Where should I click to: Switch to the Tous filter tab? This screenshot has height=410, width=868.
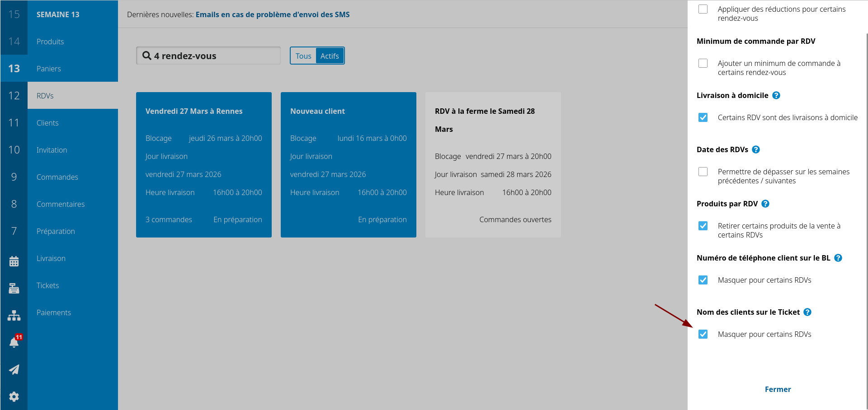(303, 56)
